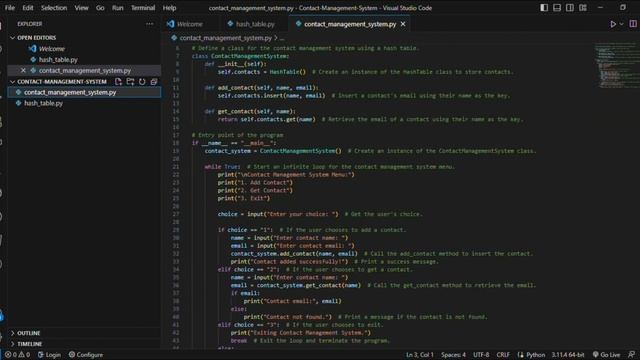Change line endings via CRLF
This screenshot has width=640, height=360.
click(x=503, y=355)
